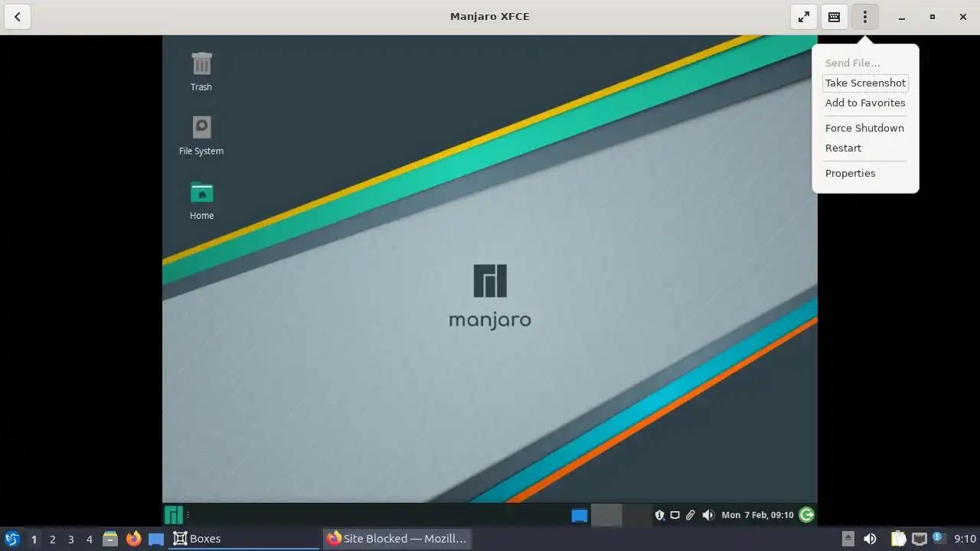Open the Trash desktop icon
The image size is (980, 551).
(x=201, y=70)
